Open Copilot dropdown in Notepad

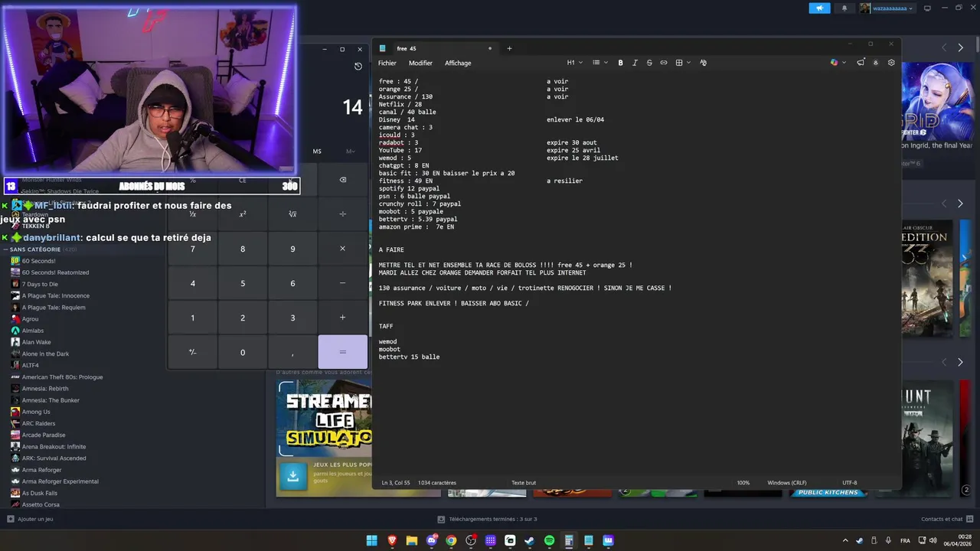coord(838,63)
